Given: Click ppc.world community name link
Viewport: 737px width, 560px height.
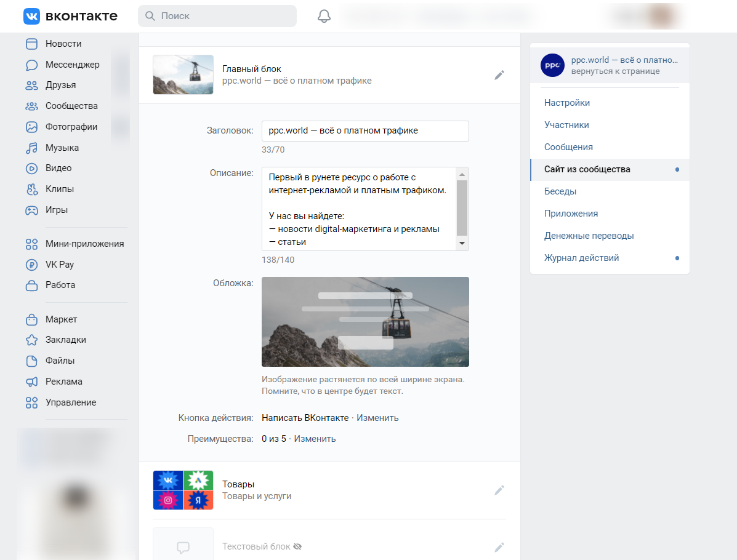Looking at the screenshot, I should click(x=624, y=60).
